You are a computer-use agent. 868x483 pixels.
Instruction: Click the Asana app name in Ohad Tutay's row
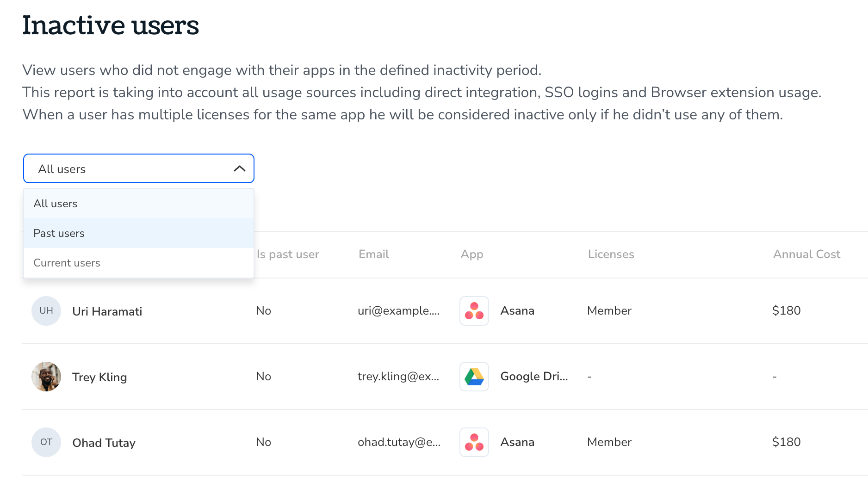(x=517, y=442)
